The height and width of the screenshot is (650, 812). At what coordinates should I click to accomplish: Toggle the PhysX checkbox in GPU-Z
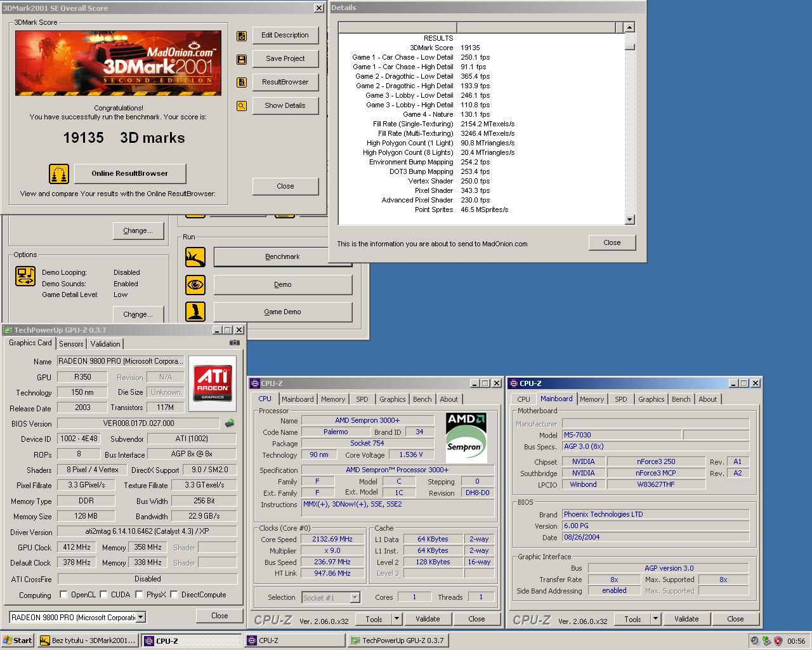coord(139,595)
